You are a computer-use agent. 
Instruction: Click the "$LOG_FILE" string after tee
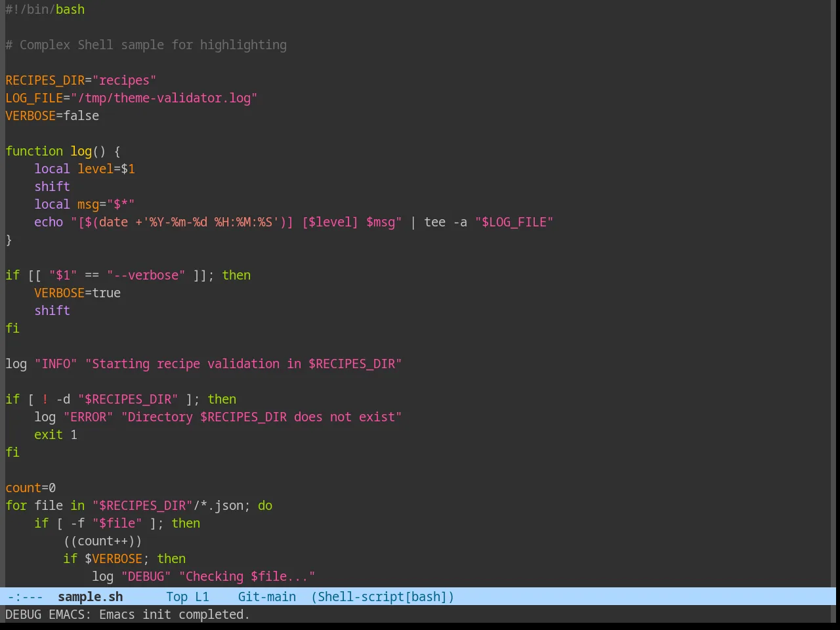point(514,222)
